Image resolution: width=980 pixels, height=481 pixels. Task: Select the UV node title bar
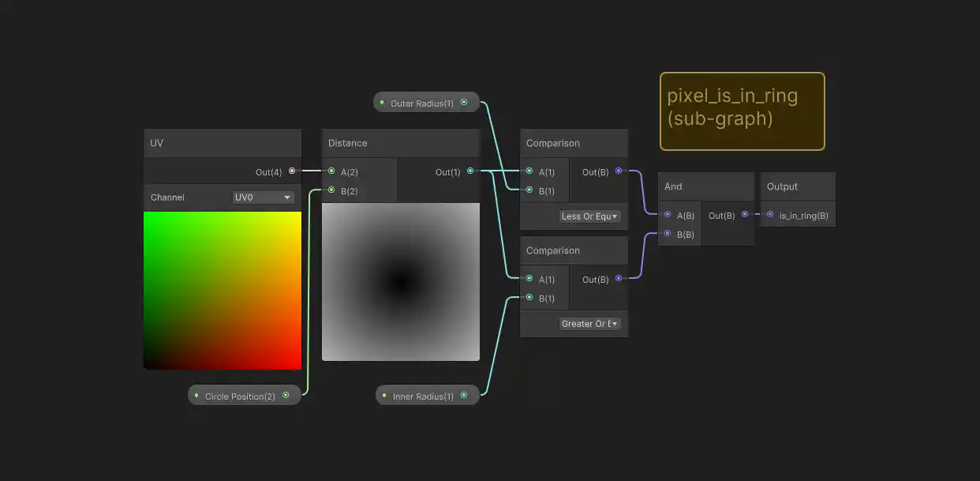coord(223,143)
